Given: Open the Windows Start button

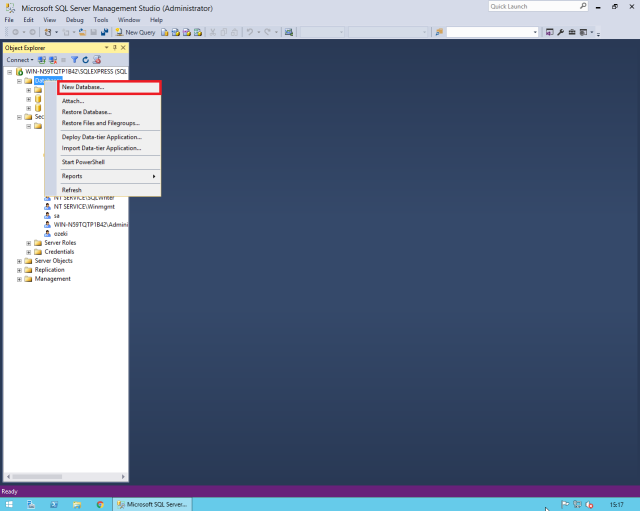Looking at the screenshot, I should point(9,504).
